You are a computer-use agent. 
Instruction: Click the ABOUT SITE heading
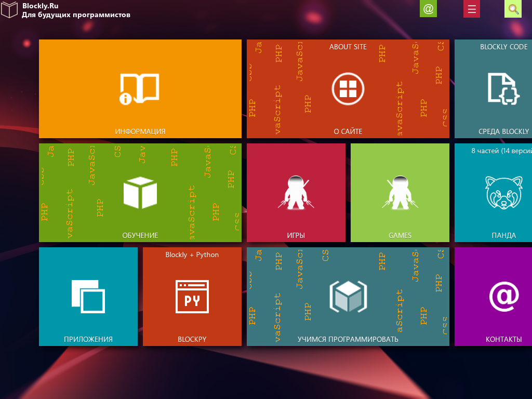[x=348, y=47]
